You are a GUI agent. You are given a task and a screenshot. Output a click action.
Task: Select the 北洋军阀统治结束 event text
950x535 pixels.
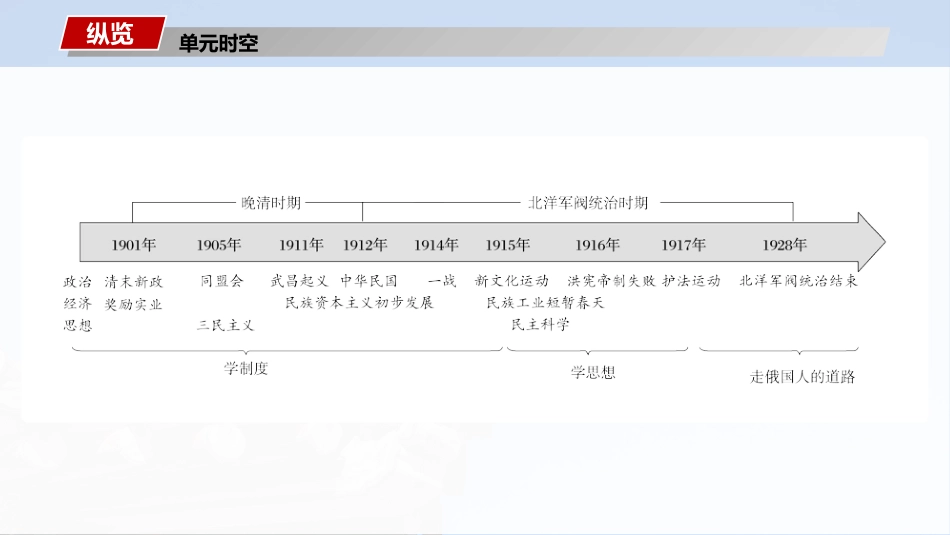tap(798, 281)
